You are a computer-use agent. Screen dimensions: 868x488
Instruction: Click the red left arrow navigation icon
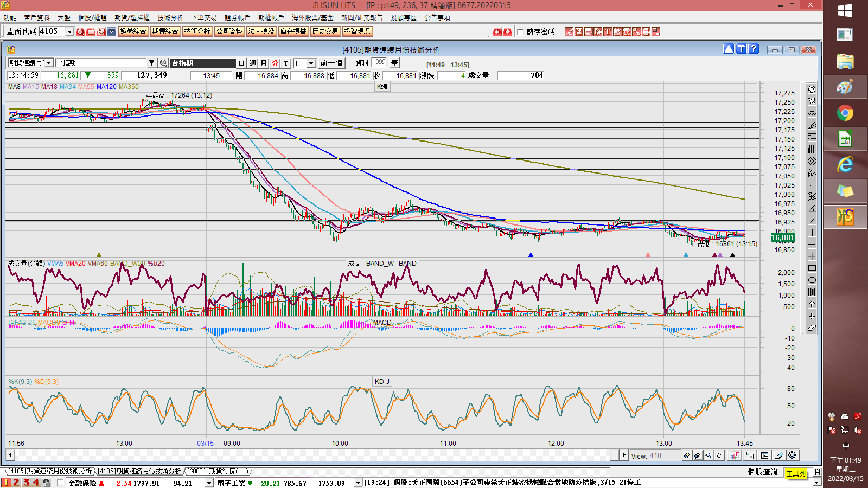tap(497, 32)
